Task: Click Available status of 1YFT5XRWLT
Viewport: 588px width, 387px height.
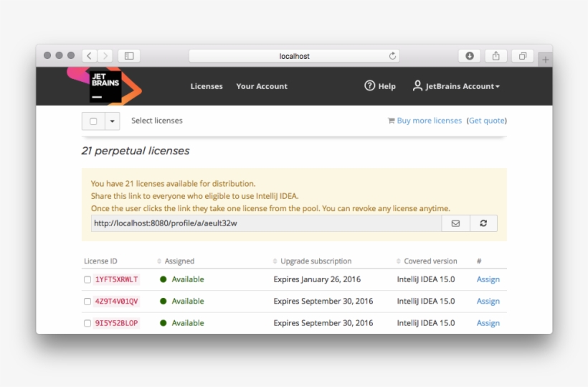Action: point(188,279)
